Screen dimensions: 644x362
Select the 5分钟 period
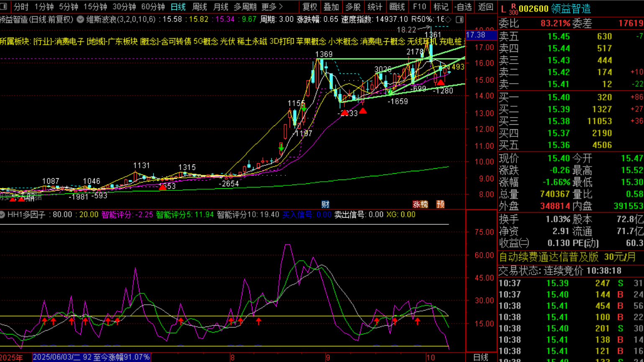tap(68, 7)
